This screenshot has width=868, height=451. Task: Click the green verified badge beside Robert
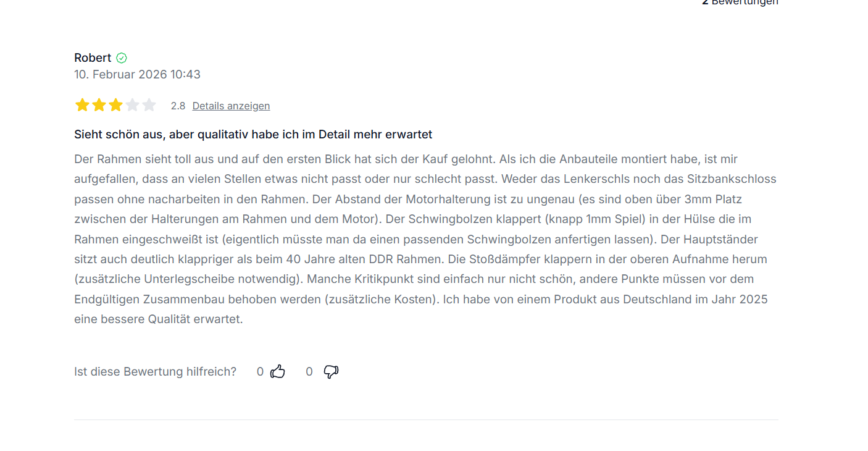122,58
